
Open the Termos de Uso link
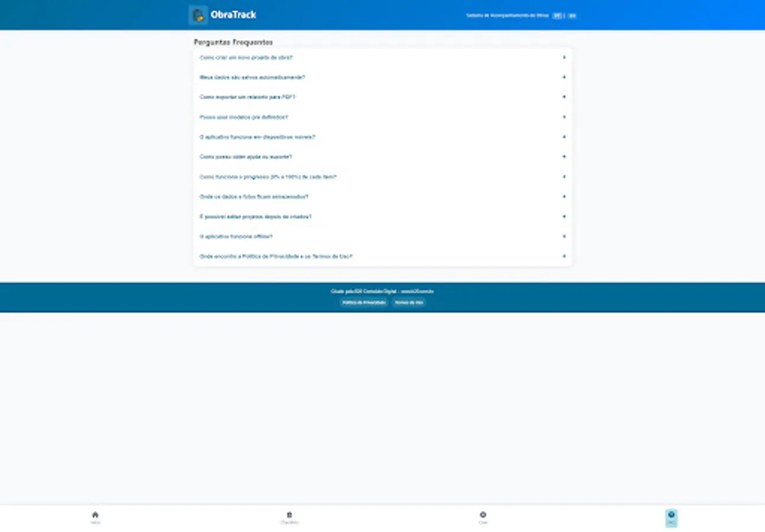tap(409, 303)
